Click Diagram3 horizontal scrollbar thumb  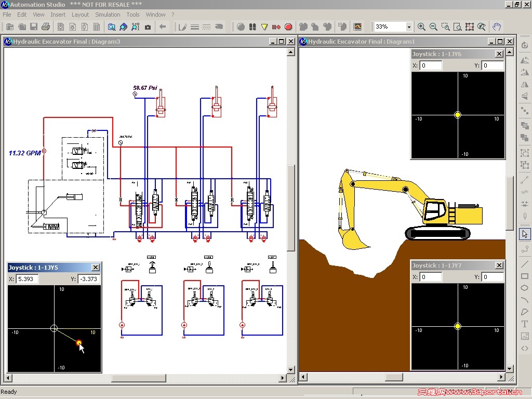tap(139, 378)
